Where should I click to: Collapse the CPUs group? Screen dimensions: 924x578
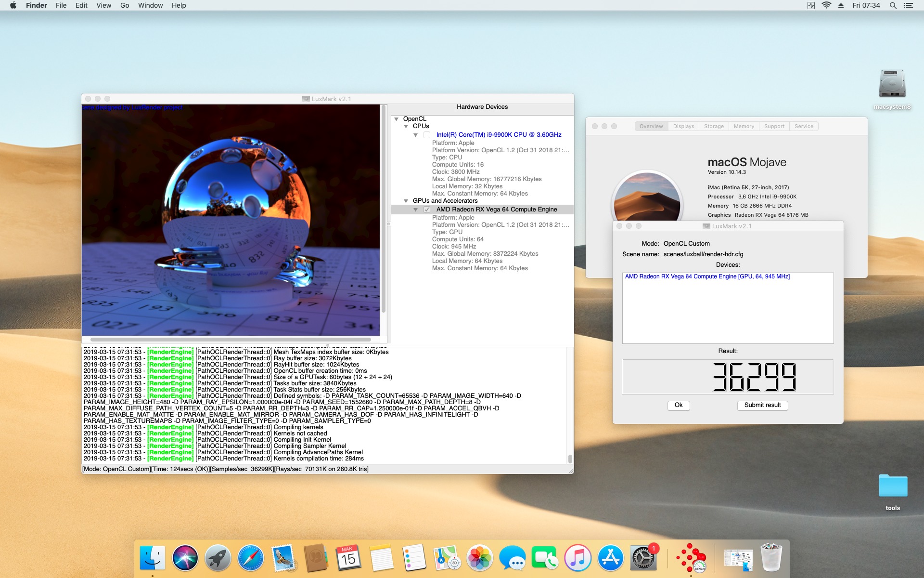coord(406,126)
